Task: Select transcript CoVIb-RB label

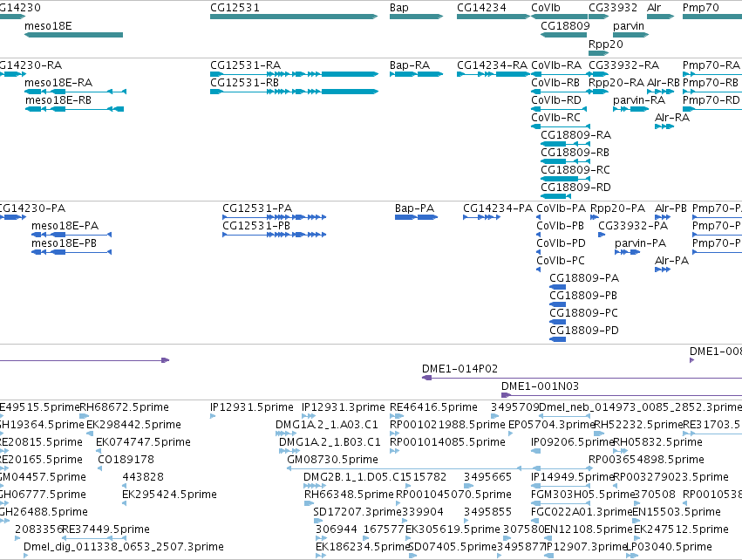Action: [555, 82]
